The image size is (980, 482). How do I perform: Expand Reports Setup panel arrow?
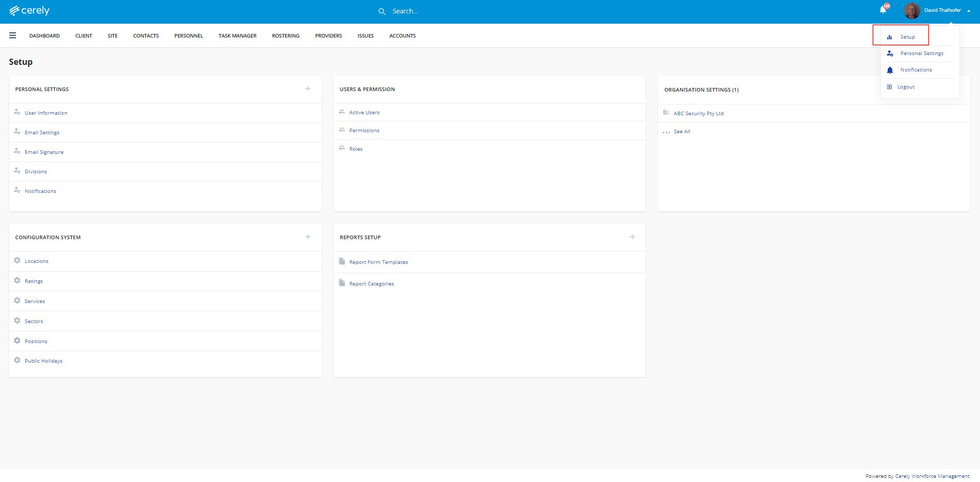point(632,237)
